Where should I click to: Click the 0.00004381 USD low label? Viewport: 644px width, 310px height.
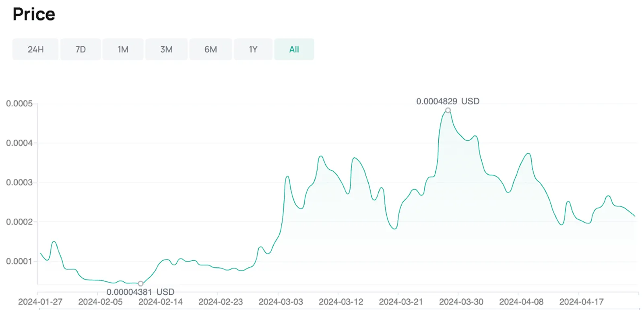tap(140, 292)
